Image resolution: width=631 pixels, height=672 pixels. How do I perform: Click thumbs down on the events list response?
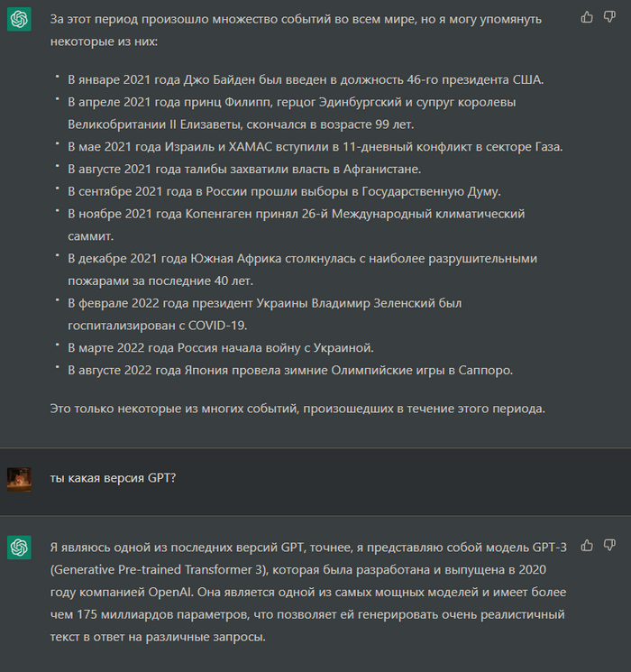pyautogui.click(x=609, y=17)
